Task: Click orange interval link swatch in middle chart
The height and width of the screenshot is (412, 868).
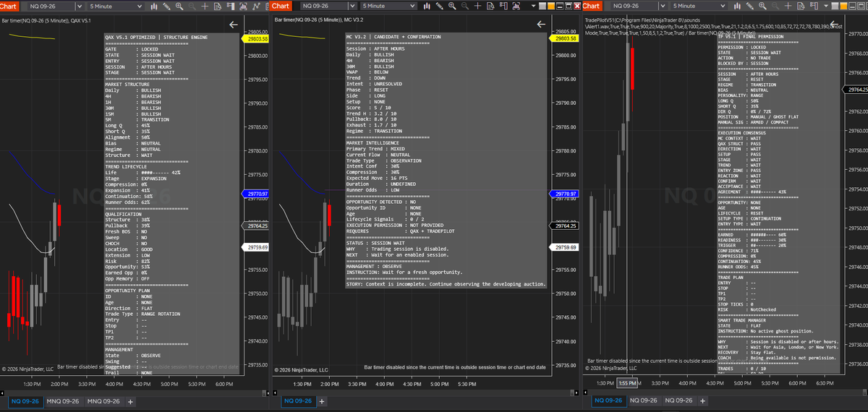Action: [x=551, y=7]
